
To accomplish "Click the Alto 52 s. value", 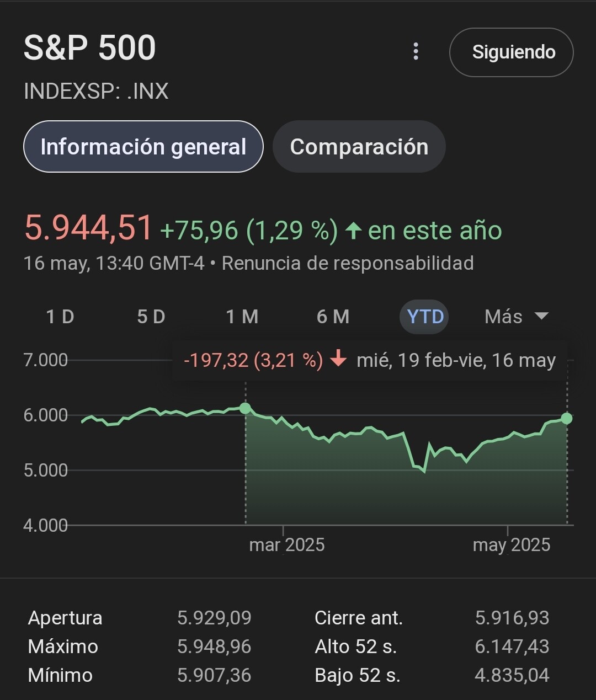I will [x=512, y=646].
